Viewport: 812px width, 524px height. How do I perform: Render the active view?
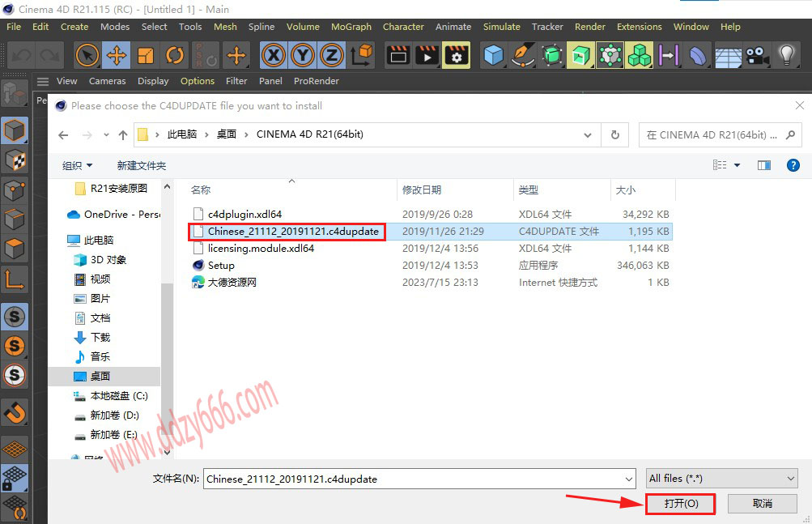(398, 55)
